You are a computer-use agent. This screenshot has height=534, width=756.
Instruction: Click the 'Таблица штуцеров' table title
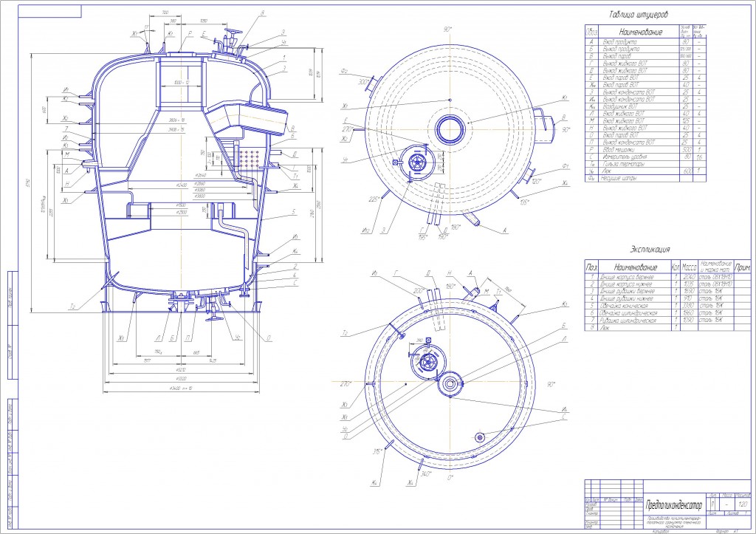coord(639,15)
